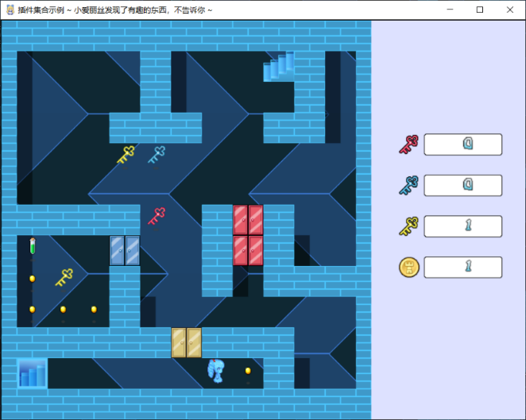Viewport: 526px width, 420px height.
Task: Click the top-left red door tile
Action: [240, 219]
